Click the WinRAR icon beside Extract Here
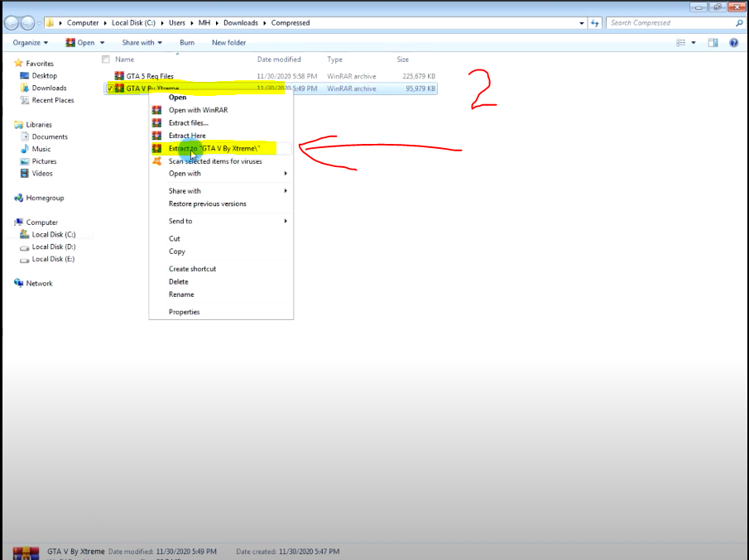 pos(156,136)
